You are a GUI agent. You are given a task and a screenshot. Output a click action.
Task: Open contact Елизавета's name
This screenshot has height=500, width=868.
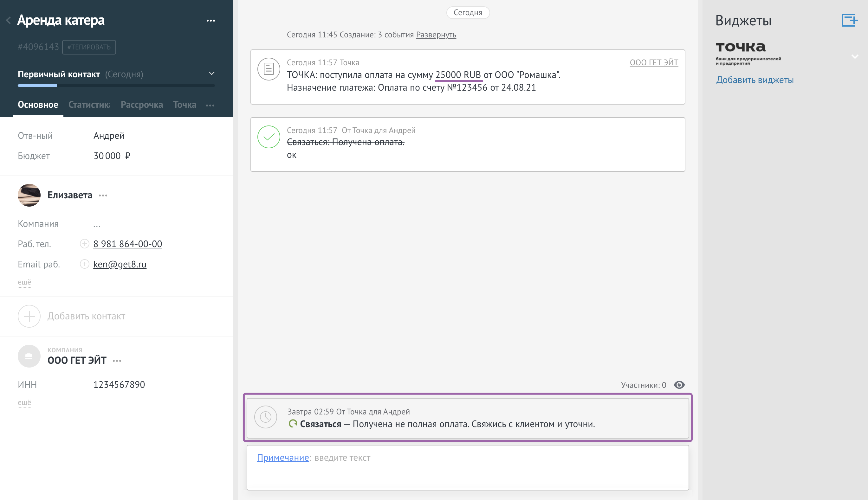click(70, 195)
